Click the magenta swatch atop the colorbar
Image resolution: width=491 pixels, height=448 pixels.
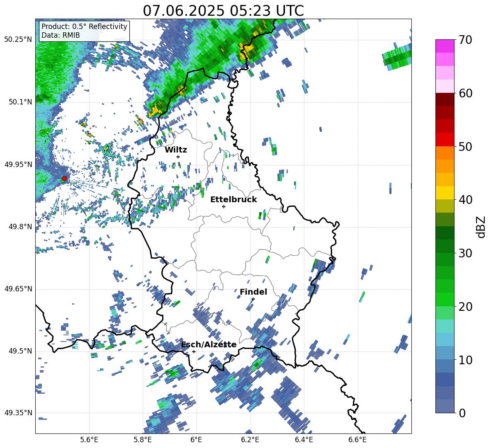coord(445,46)
